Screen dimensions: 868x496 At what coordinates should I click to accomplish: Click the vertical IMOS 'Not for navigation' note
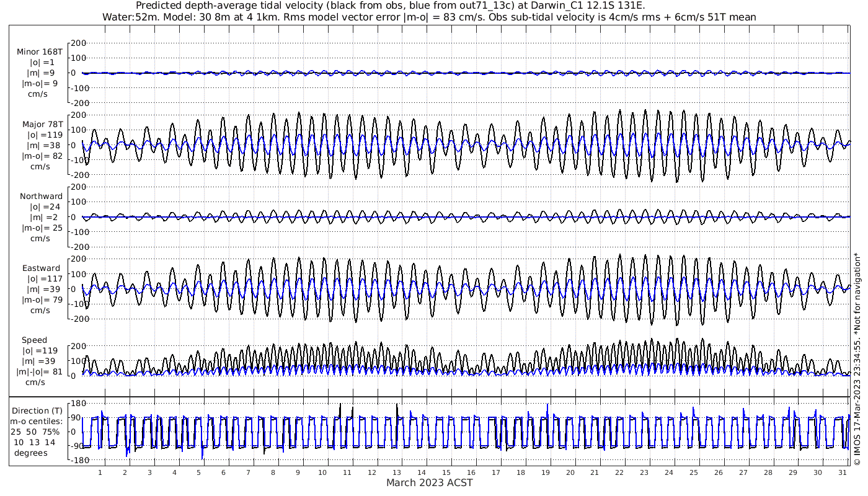857,358
